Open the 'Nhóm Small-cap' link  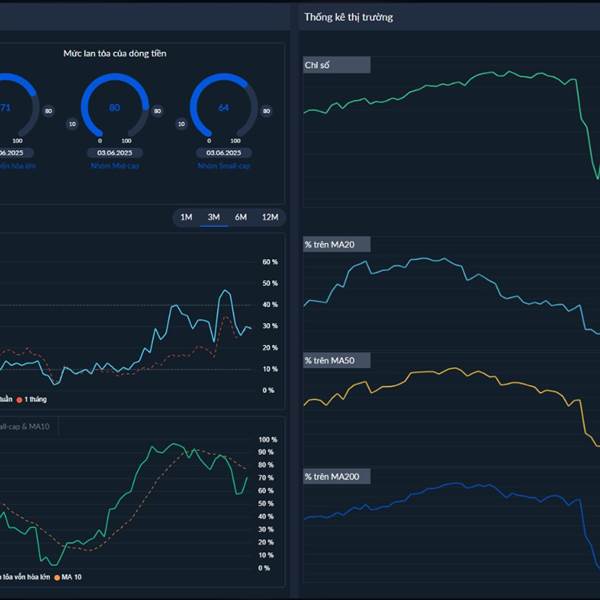pyautogui.click(x=224, y=166)
